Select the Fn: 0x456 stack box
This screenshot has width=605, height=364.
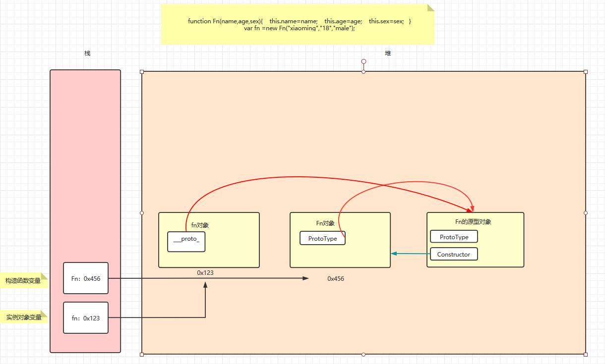(86, 279)
